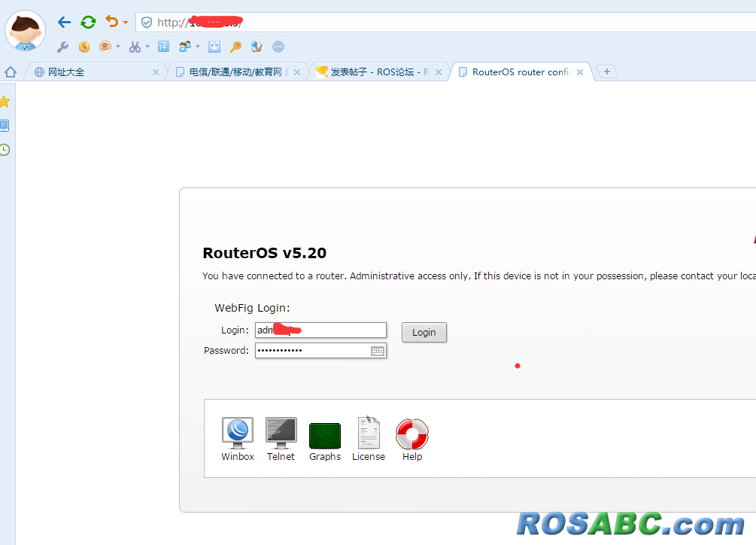Click the Login button
756x545 pixels.
[424, 332]
